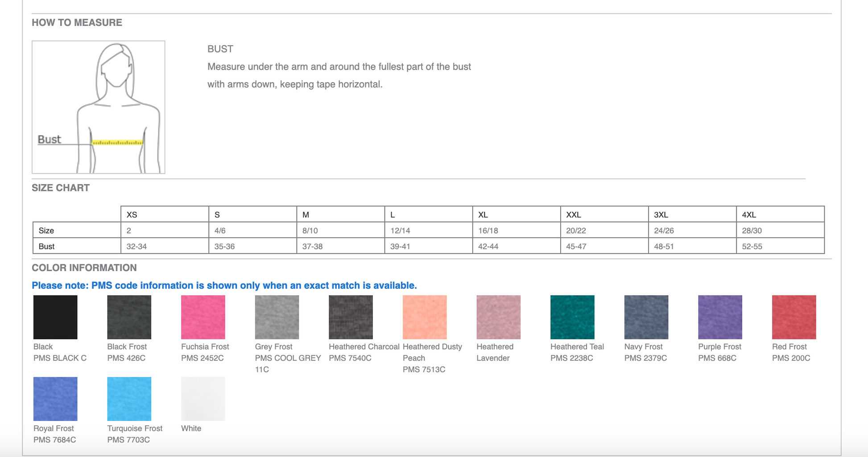Click the Bust 37-38 cell for size M
Image resolution: width=868 pixels, height=457 pixels.
(341, 246)
